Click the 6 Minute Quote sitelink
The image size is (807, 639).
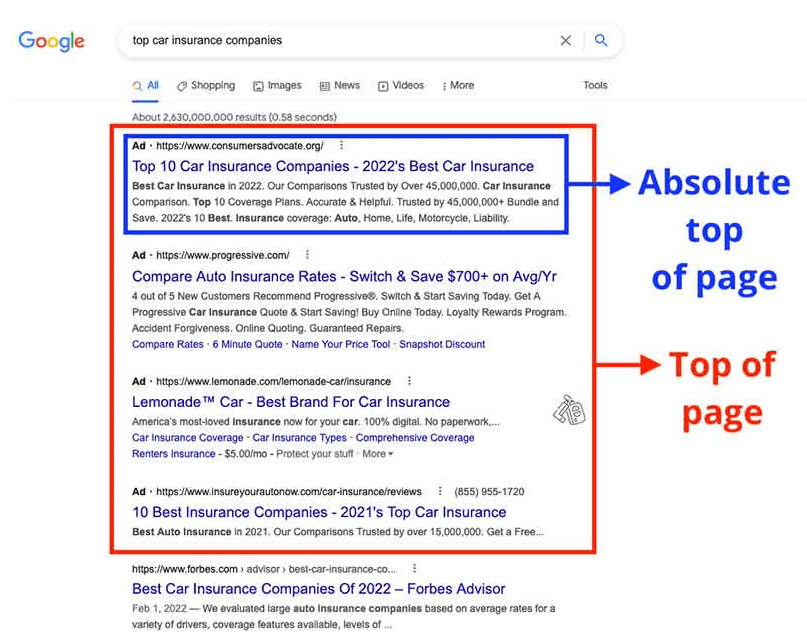click(248, 344)
